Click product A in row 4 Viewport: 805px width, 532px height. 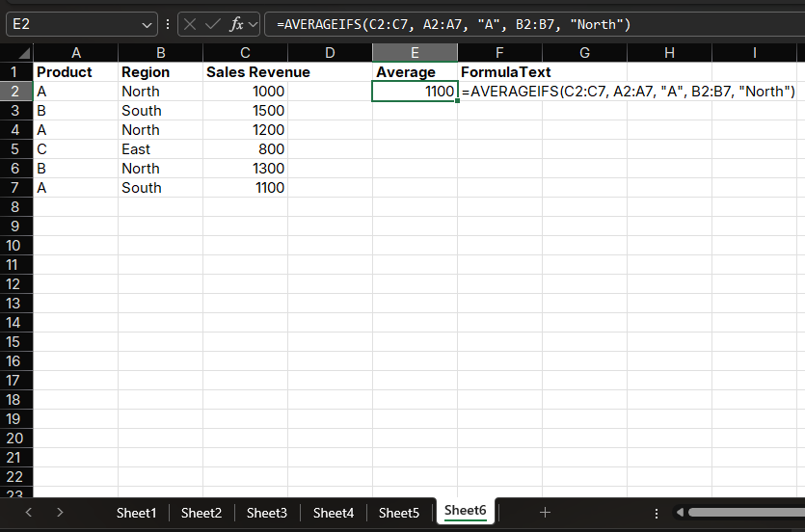pyautogui.click(x=75, y=130)
